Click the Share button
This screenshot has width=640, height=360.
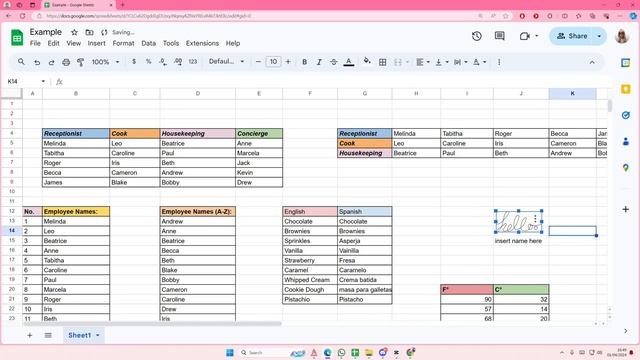coord(572,36)
